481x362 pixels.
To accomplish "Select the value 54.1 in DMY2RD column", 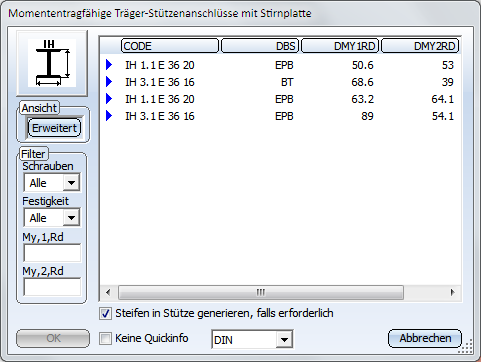I will click(443, 116).
